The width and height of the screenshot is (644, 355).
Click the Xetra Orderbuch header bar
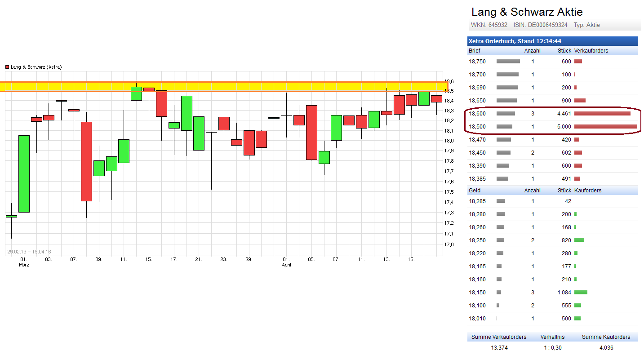click(553, 41)
